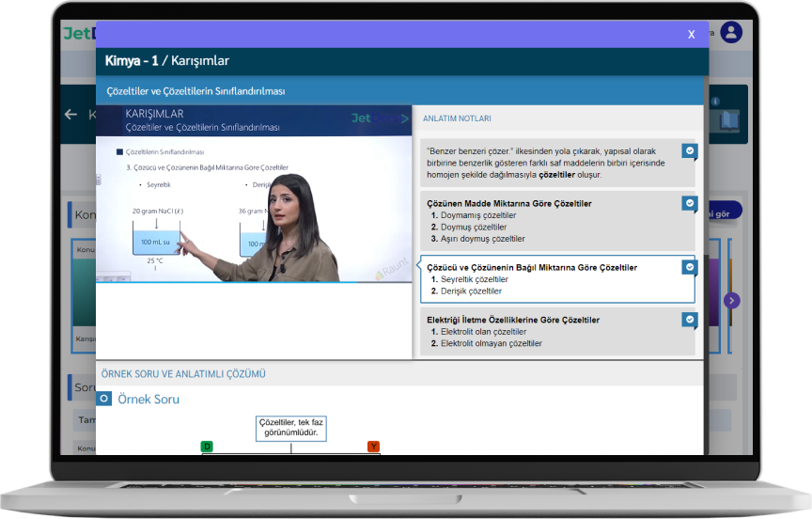Toggle checkmark on Çözünen Madde Miktarına note
The width and height of the screenshot is (812, 519).
click(x=689, y=203)
